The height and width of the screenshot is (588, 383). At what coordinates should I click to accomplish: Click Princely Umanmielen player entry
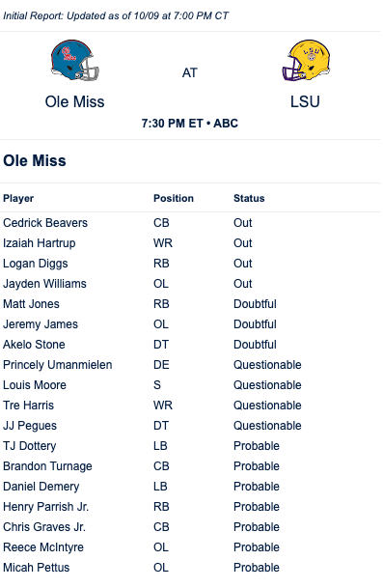(58, 365)
